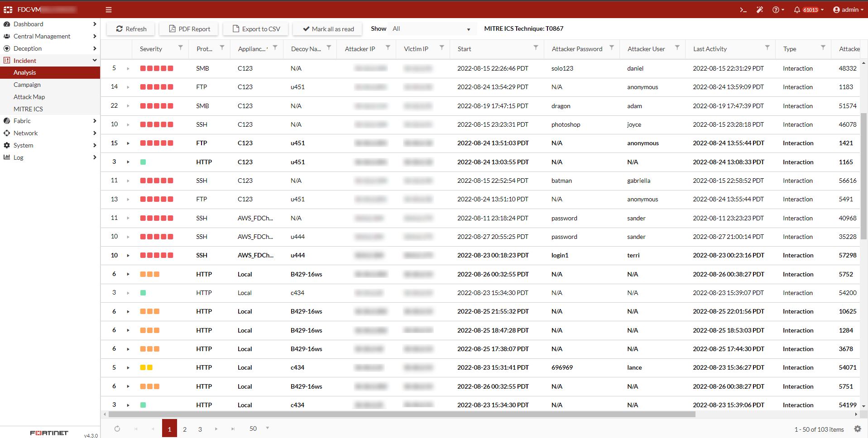Expand row starting 2022-08-23 00:18:23 PDT
Image resolution: width=868 pixels, height=438 pixels.
pyautogui.click(x=128, y=256)
